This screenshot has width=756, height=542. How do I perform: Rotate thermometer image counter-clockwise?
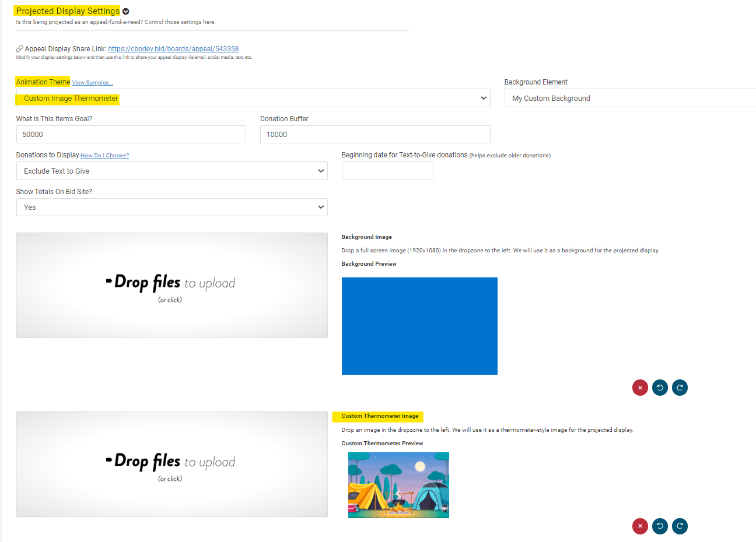pyautogui.click(x=660, y=526)
